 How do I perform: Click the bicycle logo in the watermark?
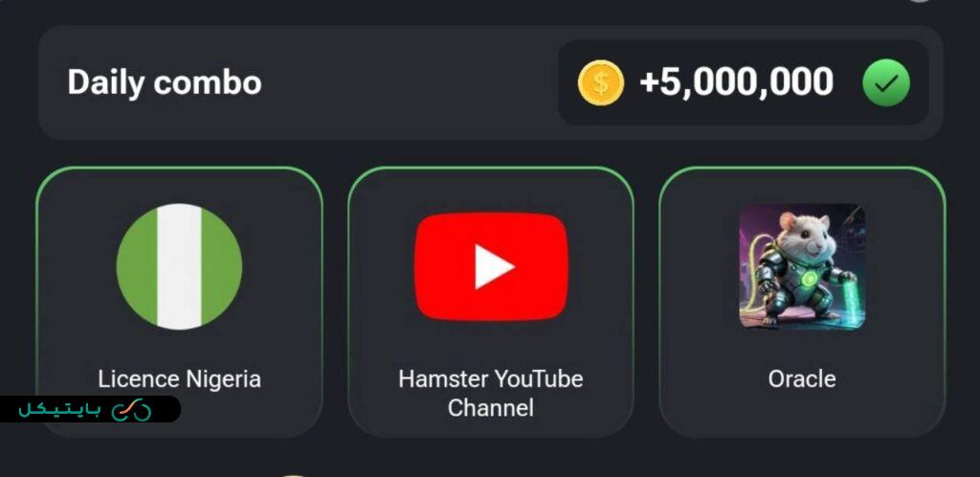pyautogui.click(x=132, y=410)
